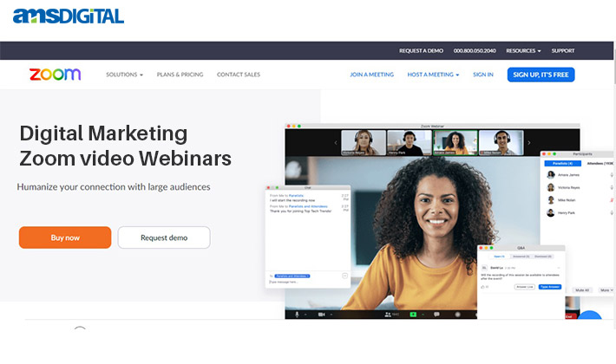The height and width of the screenshot is (364, 616).
Task: Select the Open tab in Q&A
Action: click(500, 257)
